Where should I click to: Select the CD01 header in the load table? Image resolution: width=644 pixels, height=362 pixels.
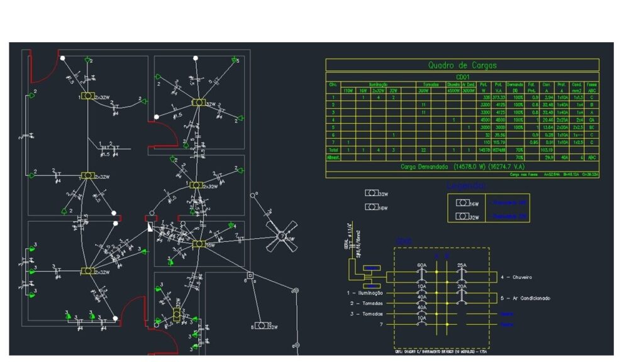[462, 77]
